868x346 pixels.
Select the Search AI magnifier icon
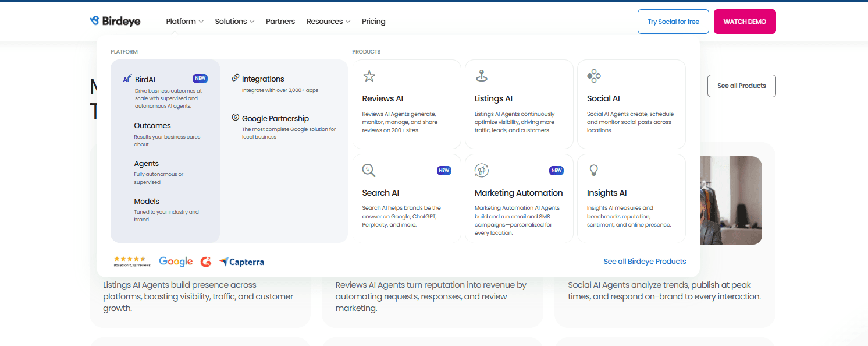click(x=369, y=170)
